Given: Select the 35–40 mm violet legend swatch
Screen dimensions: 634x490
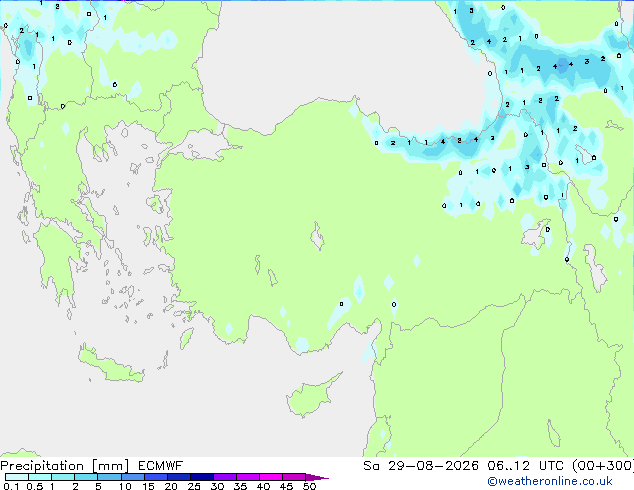Looking at the screenshot, I should [247, 477].
